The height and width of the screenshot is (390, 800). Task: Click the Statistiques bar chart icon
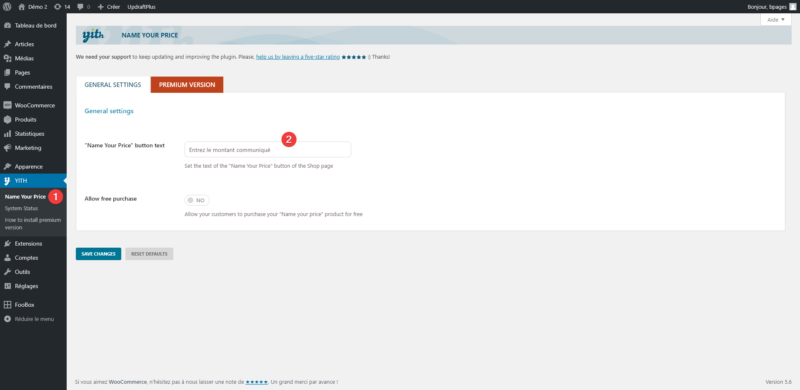tap(7, 134)
